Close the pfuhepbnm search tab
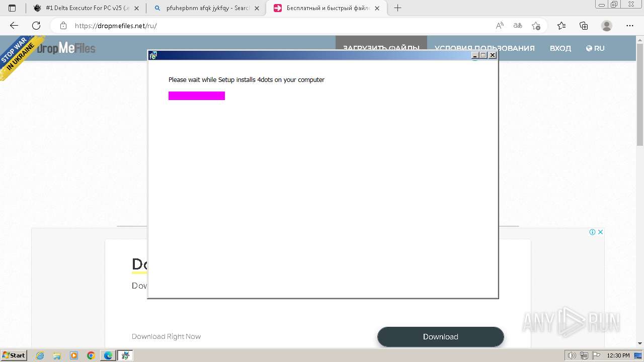Viewport: 644px width, 362px height. click(x=257, y=8)
